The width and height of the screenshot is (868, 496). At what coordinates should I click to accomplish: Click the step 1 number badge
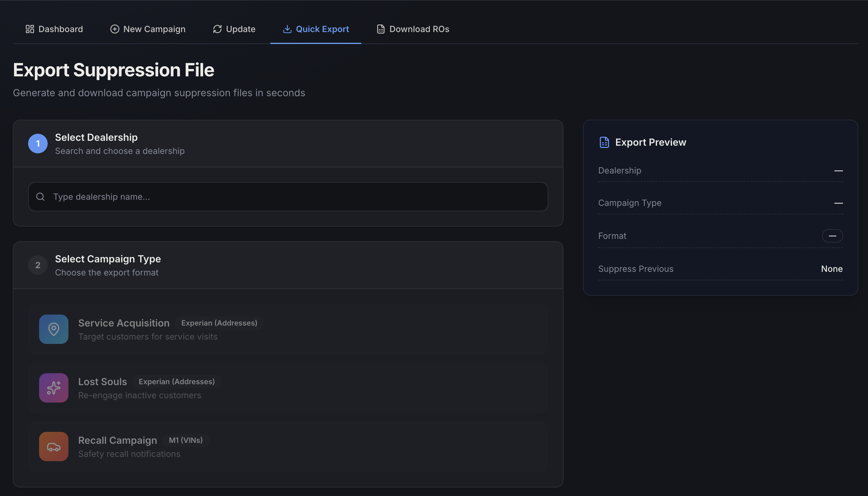point(38,144)
